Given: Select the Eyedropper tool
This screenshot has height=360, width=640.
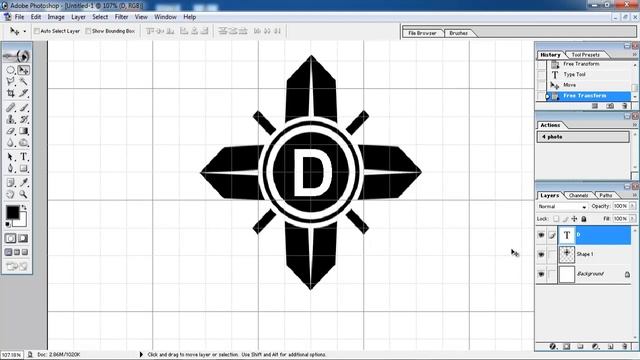Looking at the screenshot, I should (x=24, y=182).
